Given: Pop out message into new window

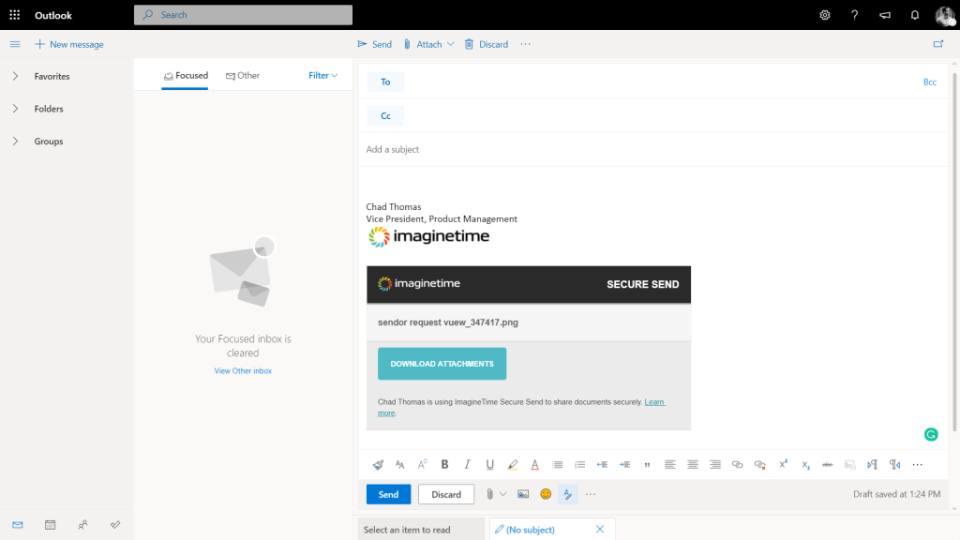Looking at the screenshot, I should 938,44.
